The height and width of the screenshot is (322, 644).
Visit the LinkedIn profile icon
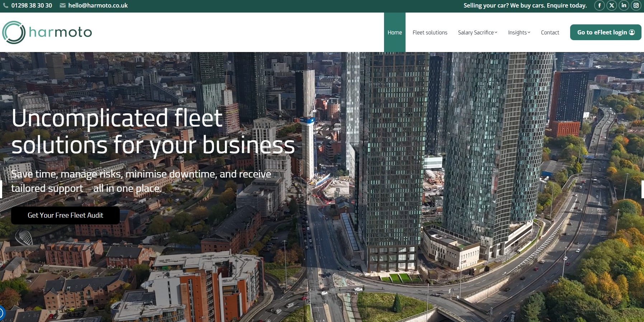click(624, 5)
